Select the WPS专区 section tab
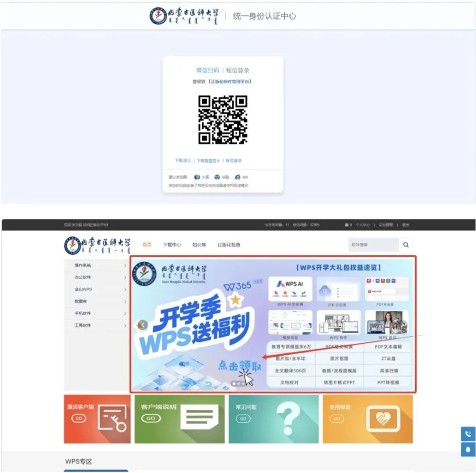 78,462
